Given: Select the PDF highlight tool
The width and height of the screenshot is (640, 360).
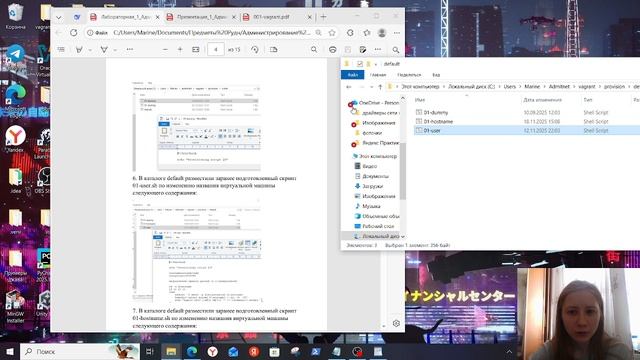Looking at the screenshot, I should pyautogui.click(x=79, y=49).
